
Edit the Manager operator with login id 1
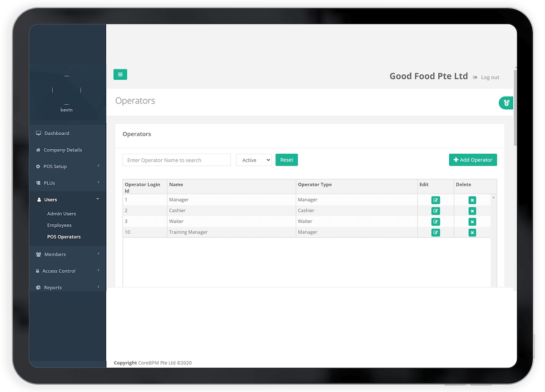pyautogui.click(x=436, y=200)
